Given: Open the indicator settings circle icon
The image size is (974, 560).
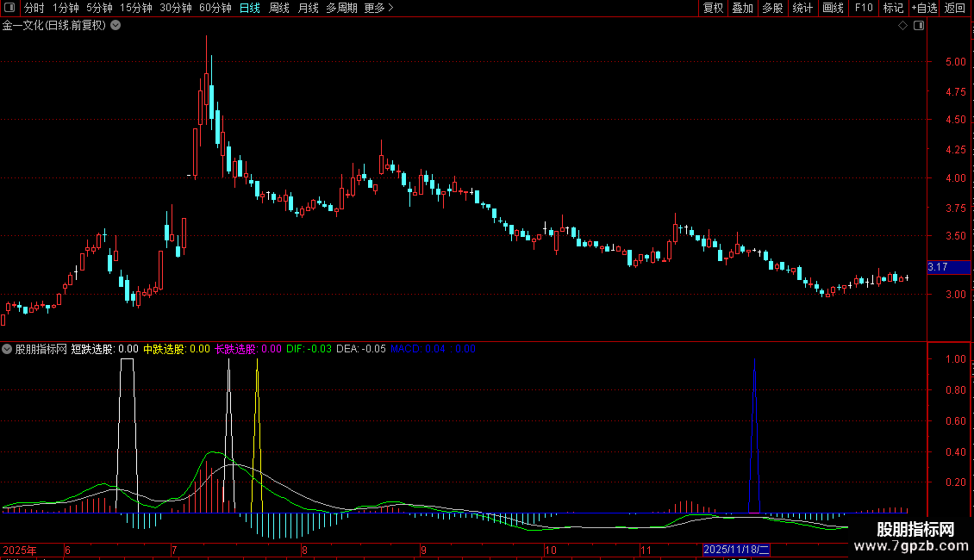Looking at the screenshot, I should click(7, 349).
